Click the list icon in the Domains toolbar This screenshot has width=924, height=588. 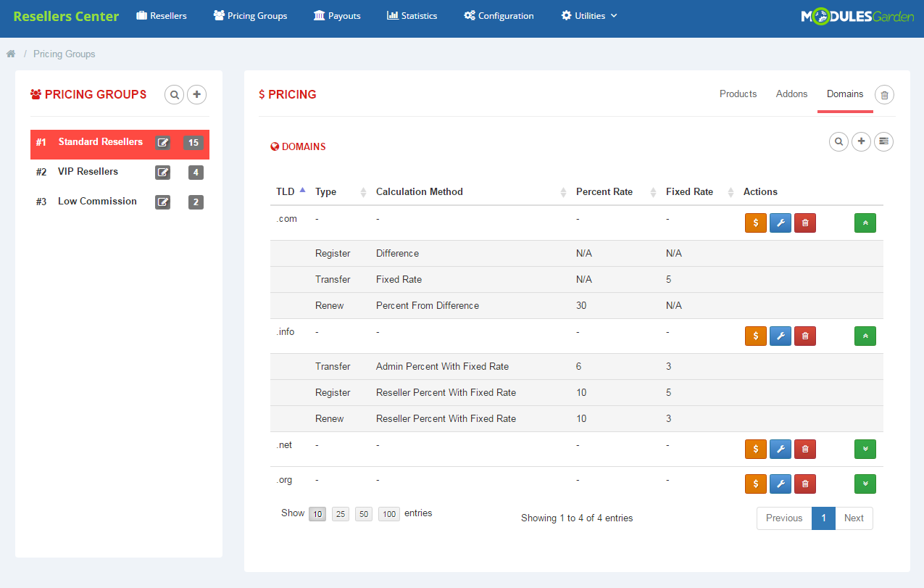883,141
